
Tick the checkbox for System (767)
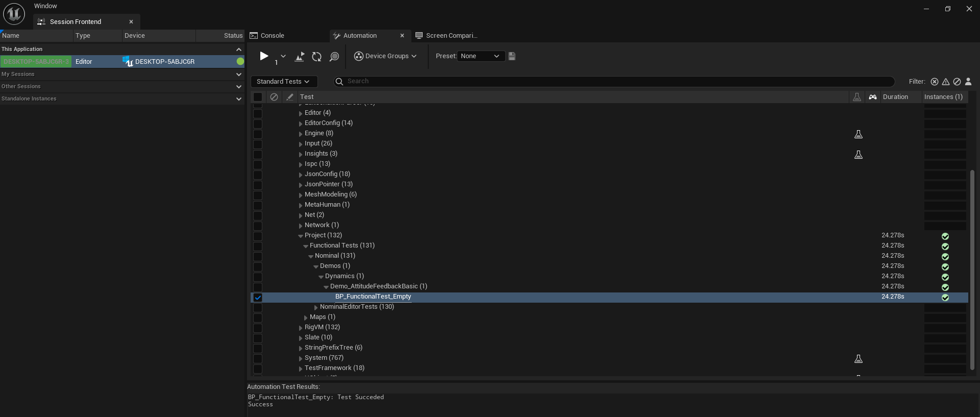point(258,359)
